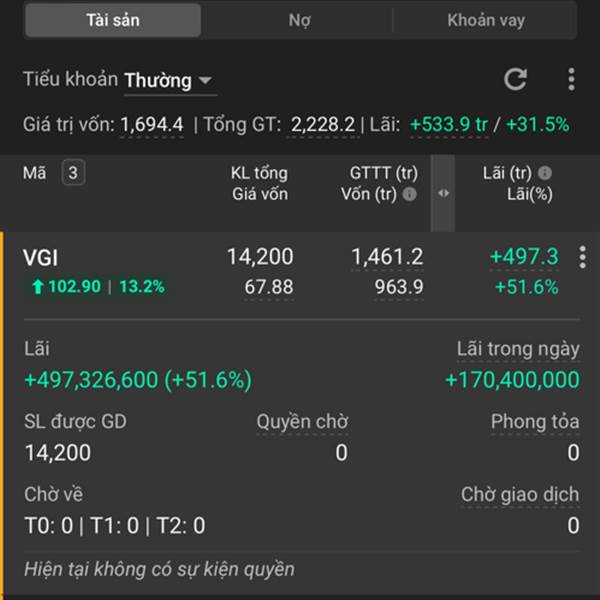Image resolution: width=600 pixels, height=600 pixels.
Task: Click the Lãi trong ngày value +170,400,000
Action: click(x=512, y=380)
